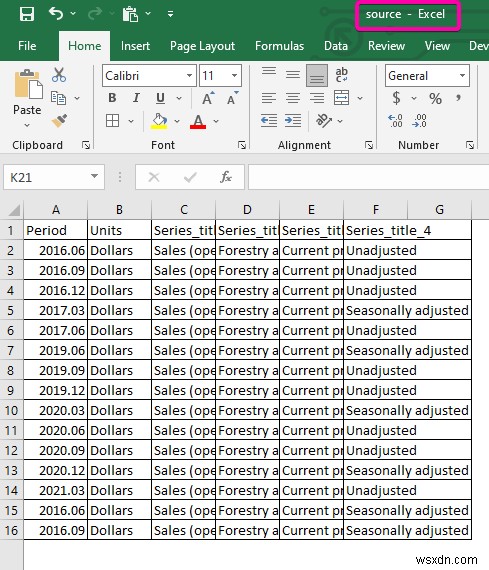489x570 pixels.
Task: Click the Undo arrow icon
Action: coord(56,13)
